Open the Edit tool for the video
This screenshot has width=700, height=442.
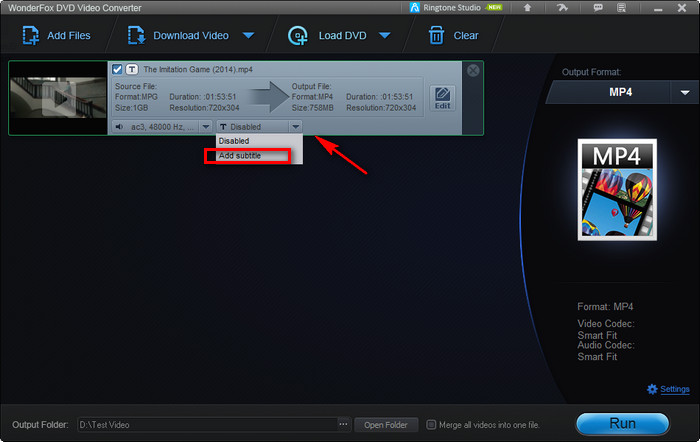[x=442, y=98]
